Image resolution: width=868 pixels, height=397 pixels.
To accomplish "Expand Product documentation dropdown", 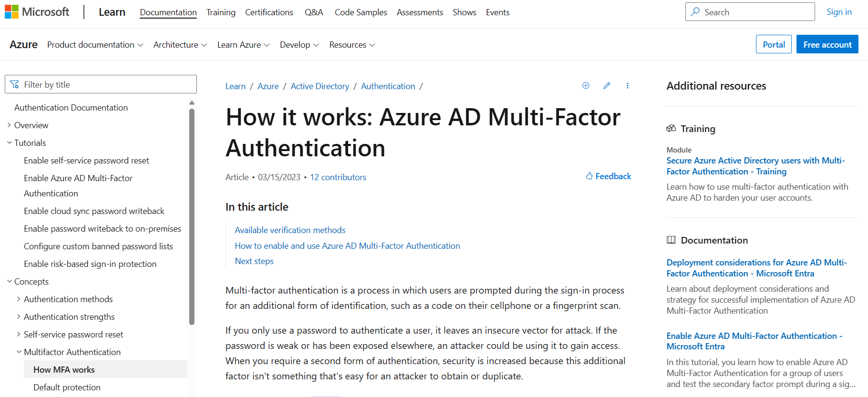I will pos(95,44).
